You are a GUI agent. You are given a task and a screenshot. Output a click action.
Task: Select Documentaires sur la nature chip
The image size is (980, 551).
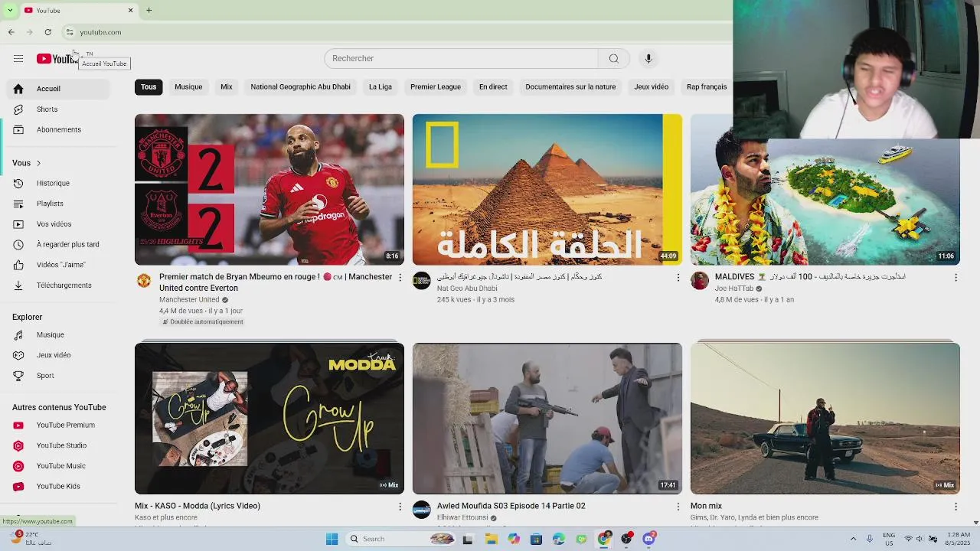pyautogui.click(x=570, y=87)
